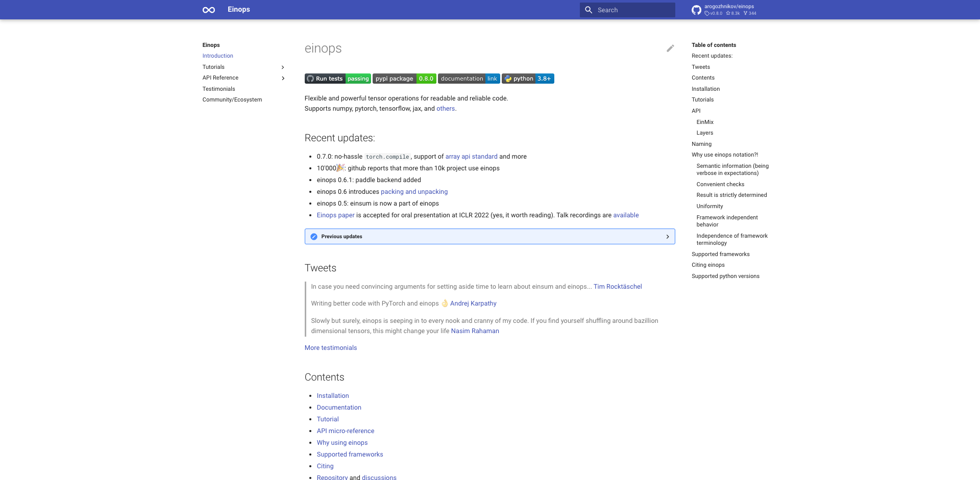Jump to 'Supported frameworks' in table of contents
Viewport: 980px width, 480px height.
[720, 254]
